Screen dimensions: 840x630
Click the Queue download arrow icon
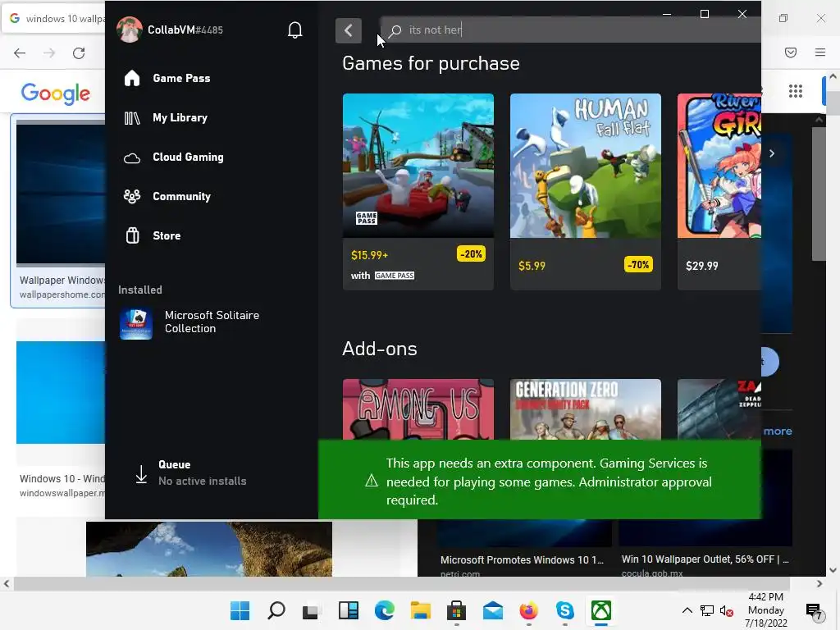(141, 474)
